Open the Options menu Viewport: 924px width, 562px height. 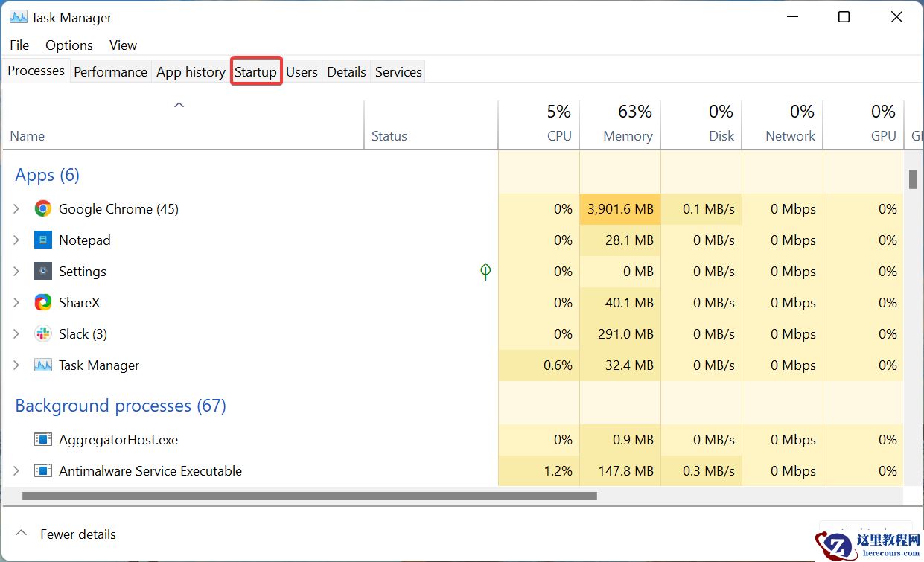point(69,45)
